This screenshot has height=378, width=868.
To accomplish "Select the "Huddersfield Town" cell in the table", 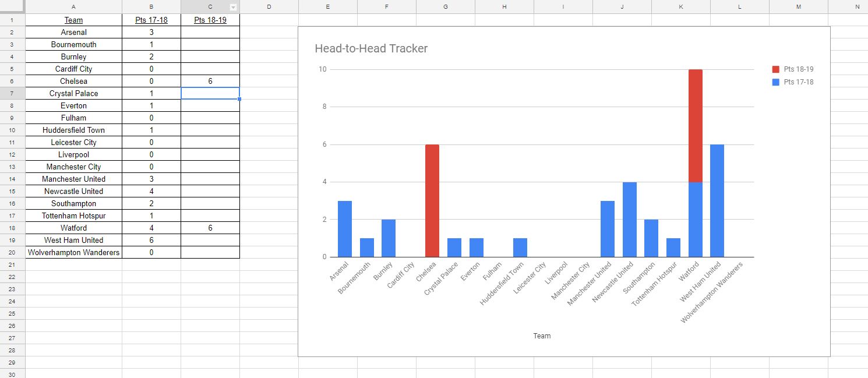I will click(x=73, y=130).
